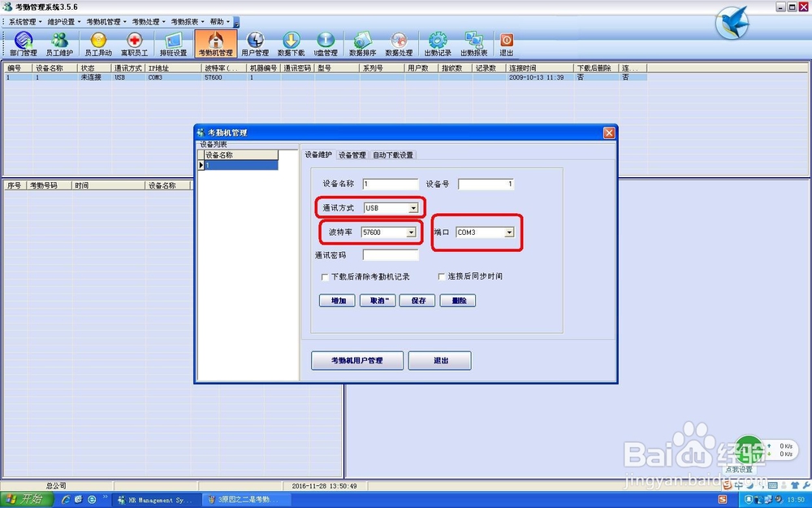The image size is (812, 508).
Task: Open 部门管理 toolbar icon
Action: coord(24,44)
